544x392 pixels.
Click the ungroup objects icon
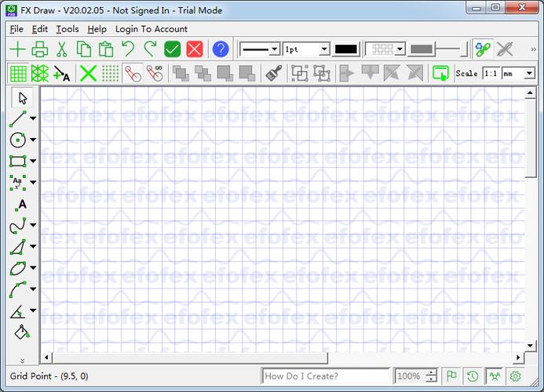[322, 74]
